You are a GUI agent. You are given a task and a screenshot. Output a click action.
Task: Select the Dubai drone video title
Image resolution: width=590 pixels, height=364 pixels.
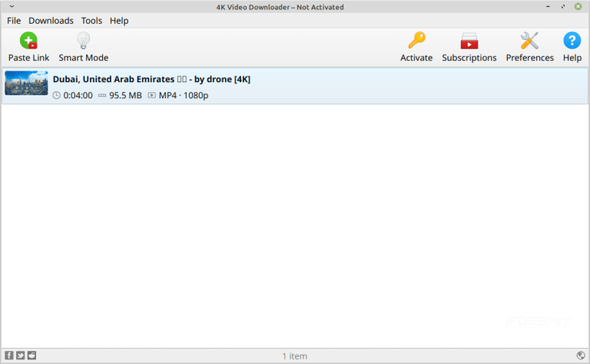tap(151, 79)
